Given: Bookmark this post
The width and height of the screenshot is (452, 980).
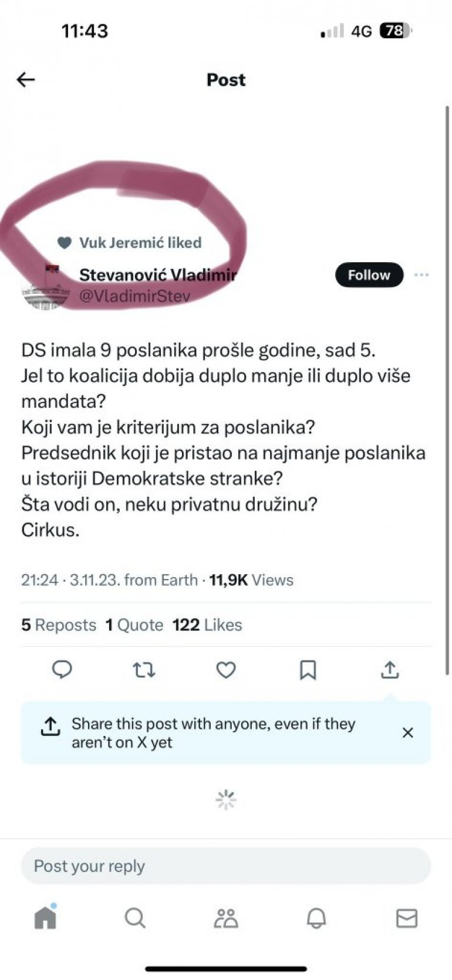Looking at the screenshot, I should tap(308, 669).
